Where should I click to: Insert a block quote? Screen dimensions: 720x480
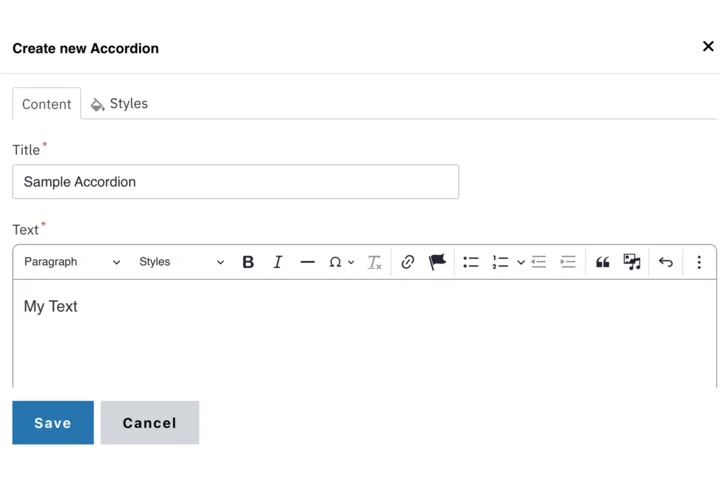[602, 262]
